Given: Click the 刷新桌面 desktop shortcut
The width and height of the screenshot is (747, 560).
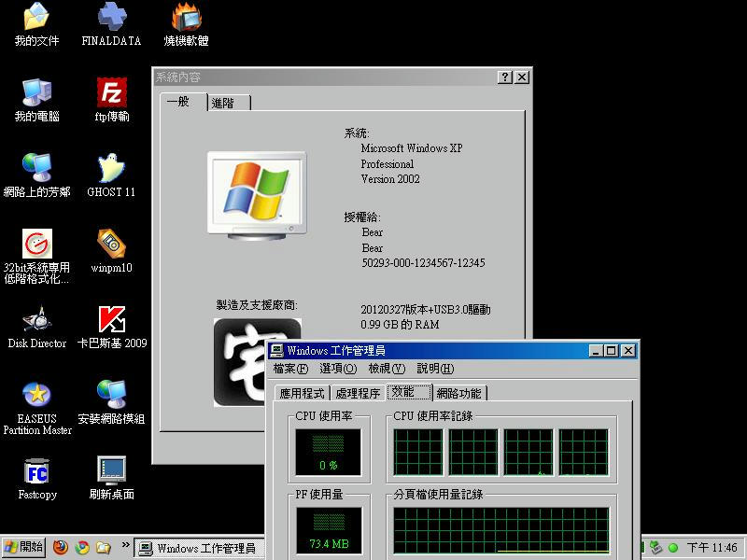Looking at the screenshot, I should tap(111, 470).
